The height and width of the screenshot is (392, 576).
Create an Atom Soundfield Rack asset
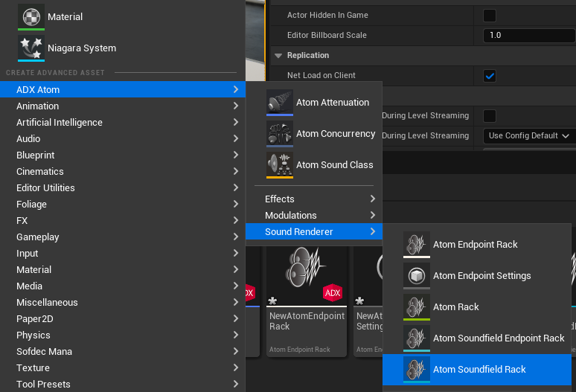tap(479, 369)
